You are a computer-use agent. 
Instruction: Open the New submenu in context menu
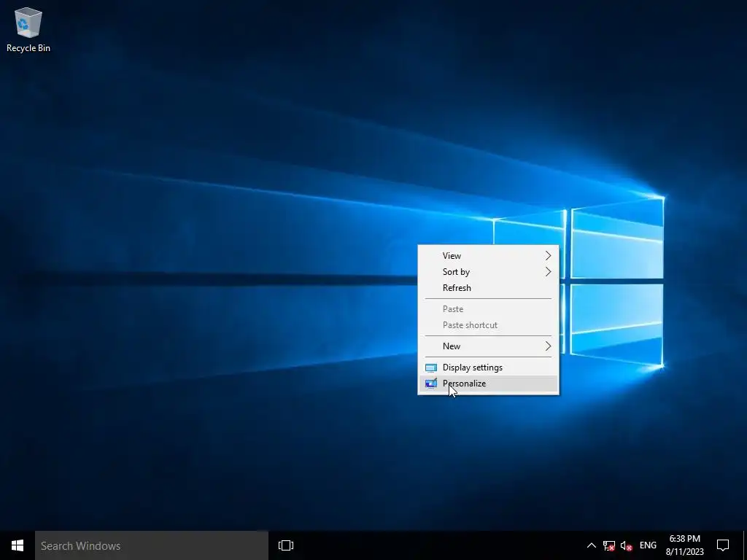click(x=488, y=346)
